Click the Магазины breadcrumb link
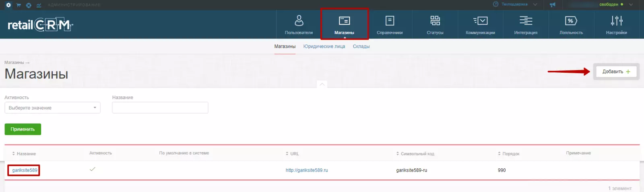Image resolution: width=644 pixels, height=192 pixels. 14,63
